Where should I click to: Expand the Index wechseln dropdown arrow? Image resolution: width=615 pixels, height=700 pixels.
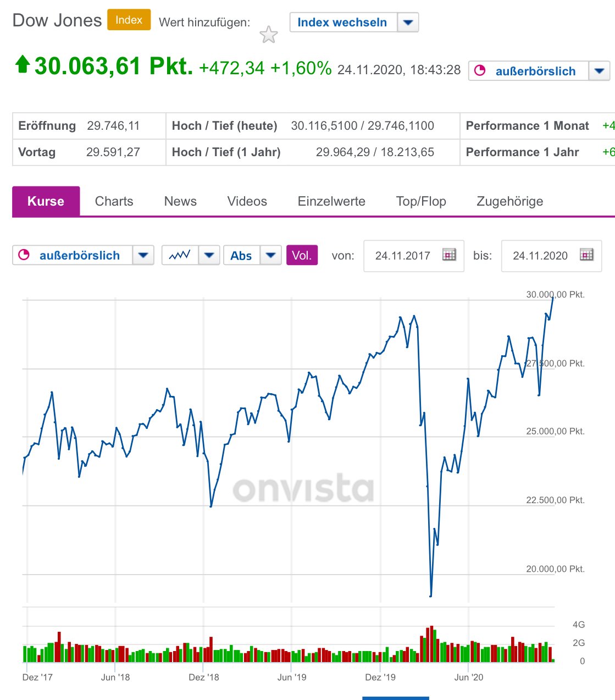(408, 23)
